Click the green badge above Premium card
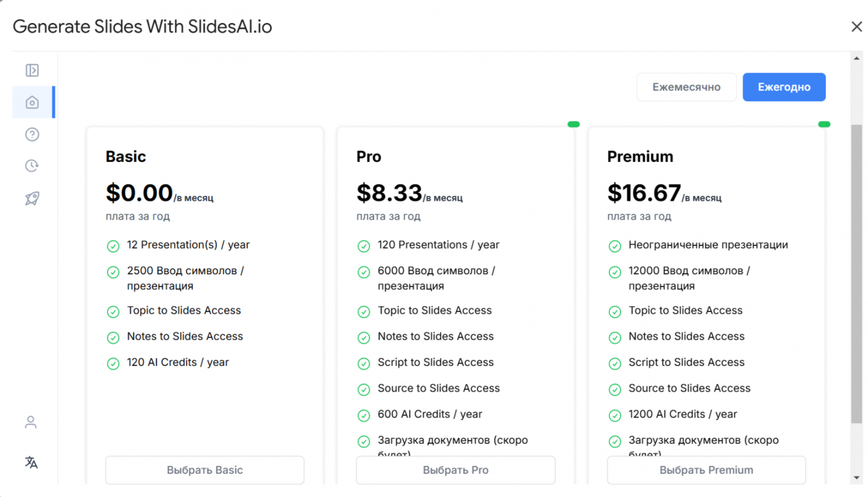Viewport: 868px width, 497px height. [x=824, y=125]
